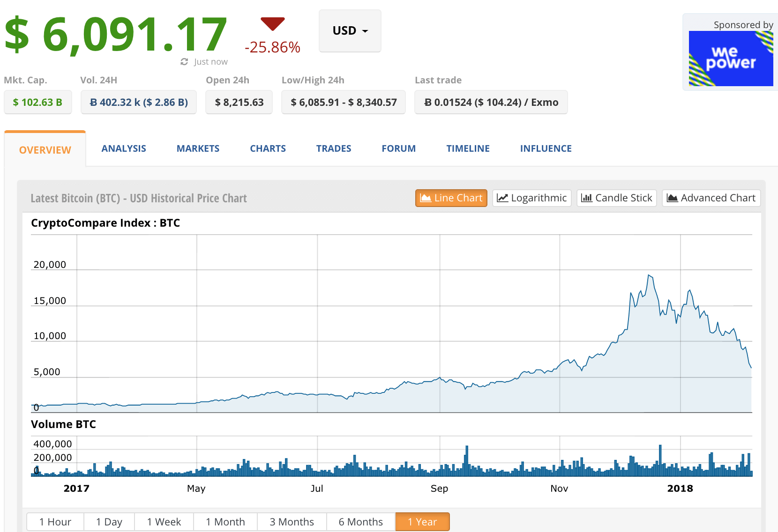This screenshot has height=532, width=778.
Task: Select the 1 Hour time range
Action: coord(55,522)
